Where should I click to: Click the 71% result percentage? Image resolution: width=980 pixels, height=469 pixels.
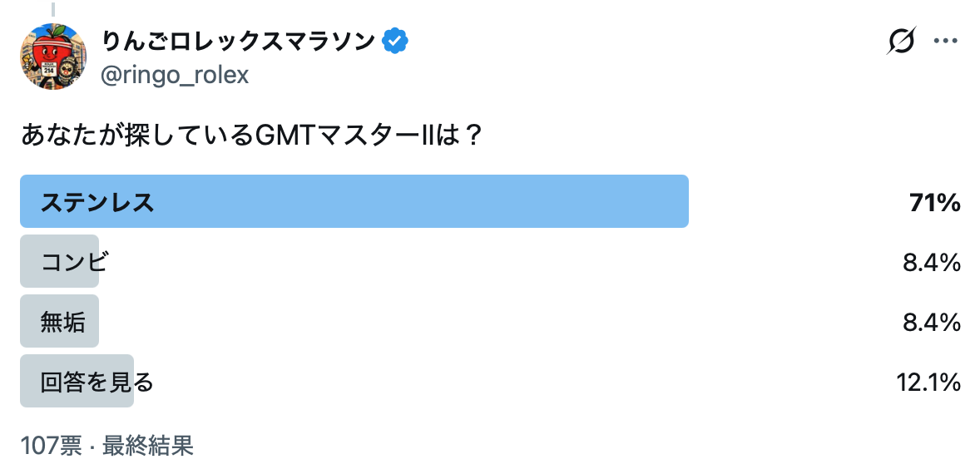935,202
